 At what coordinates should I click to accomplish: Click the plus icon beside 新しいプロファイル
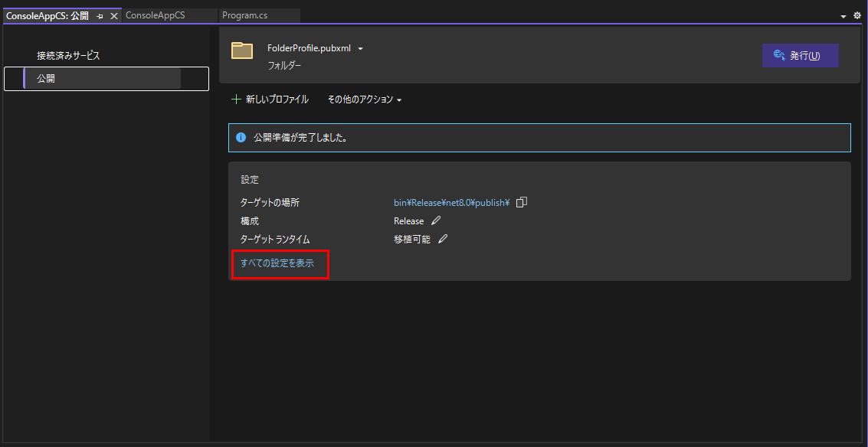pyautogui.click(x=236, y=99)
